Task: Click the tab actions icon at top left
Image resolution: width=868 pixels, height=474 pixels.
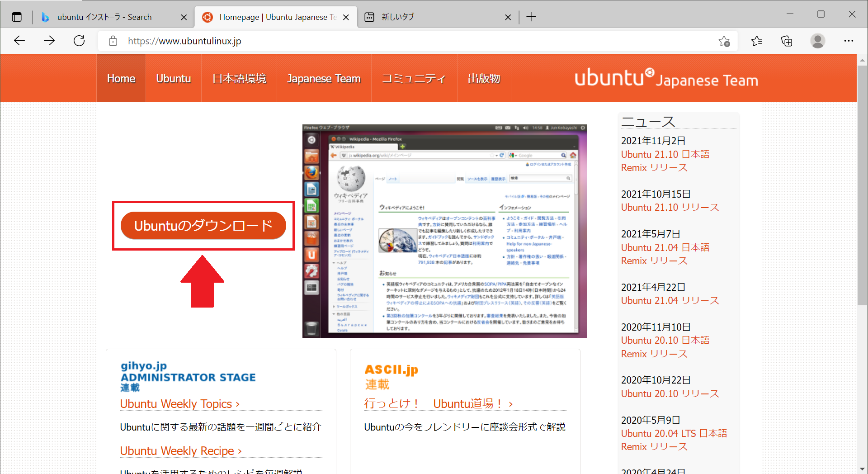Action: click(x=17, y=17)
